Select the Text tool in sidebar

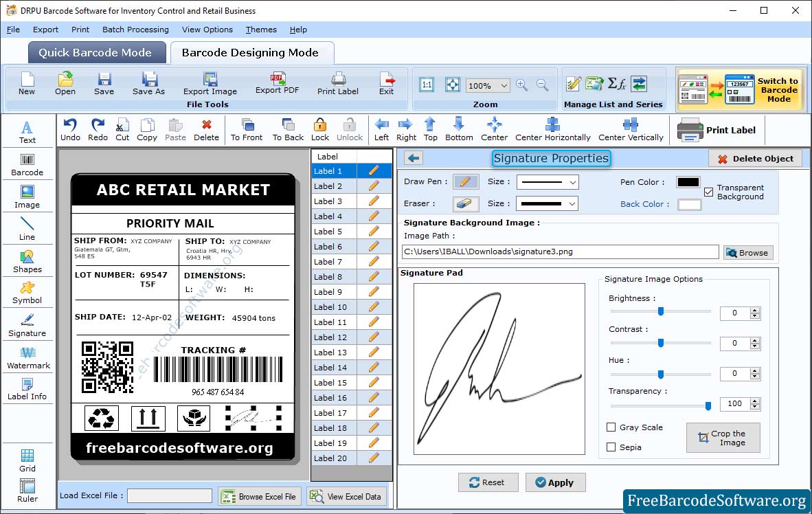tap(27, 132)
